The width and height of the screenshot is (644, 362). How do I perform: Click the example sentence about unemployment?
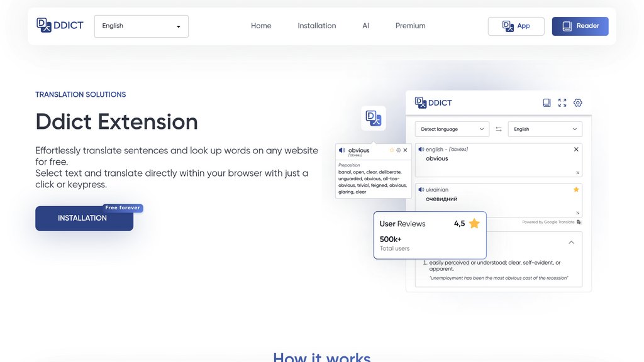pos(499,278)
